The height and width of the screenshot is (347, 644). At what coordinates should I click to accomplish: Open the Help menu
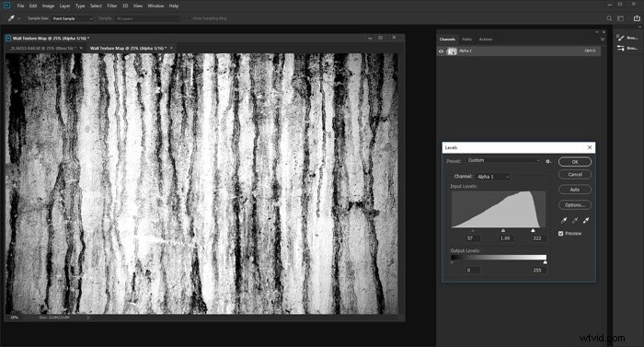click(x=174, y=6)
